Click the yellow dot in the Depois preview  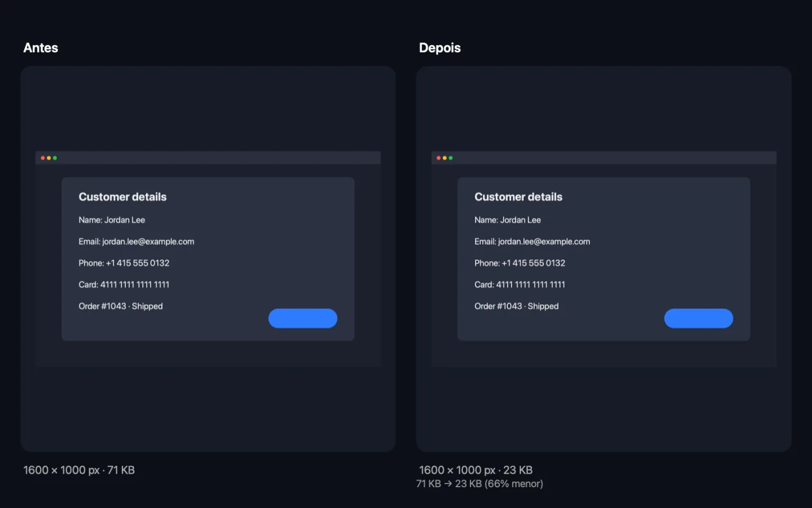[445, 158]
